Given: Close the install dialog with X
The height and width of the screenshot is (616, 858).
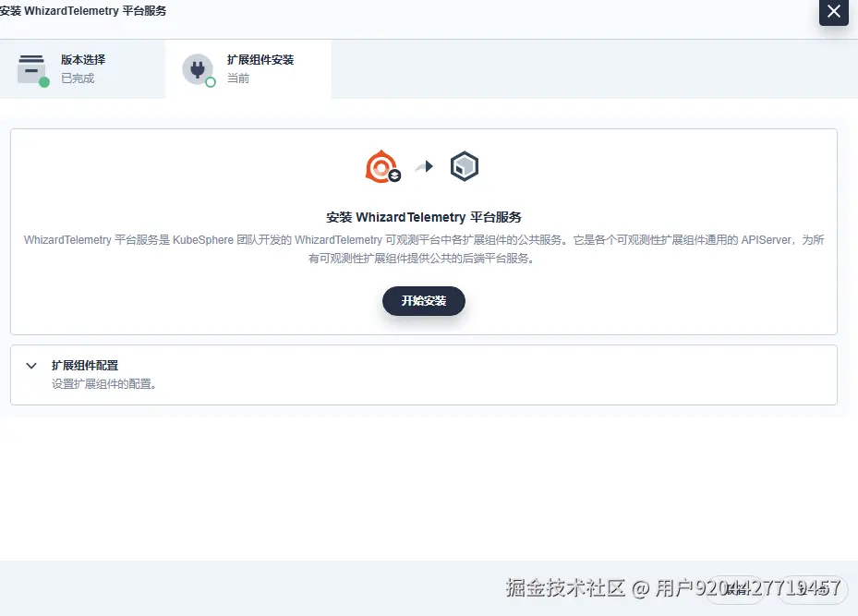Looking at the screenshot, I should click(x=834, y=11).
